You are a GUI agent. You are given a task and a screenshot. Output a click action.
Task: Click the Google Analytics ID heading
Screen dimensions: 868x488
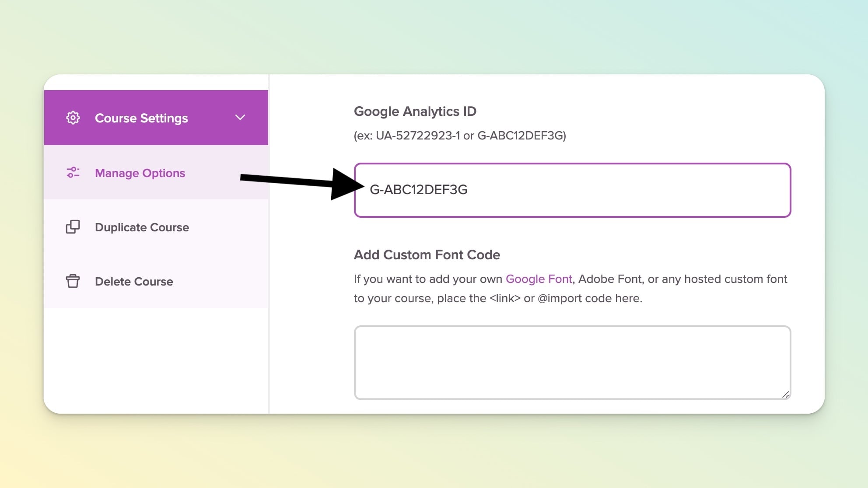click(x=415, y=112)
